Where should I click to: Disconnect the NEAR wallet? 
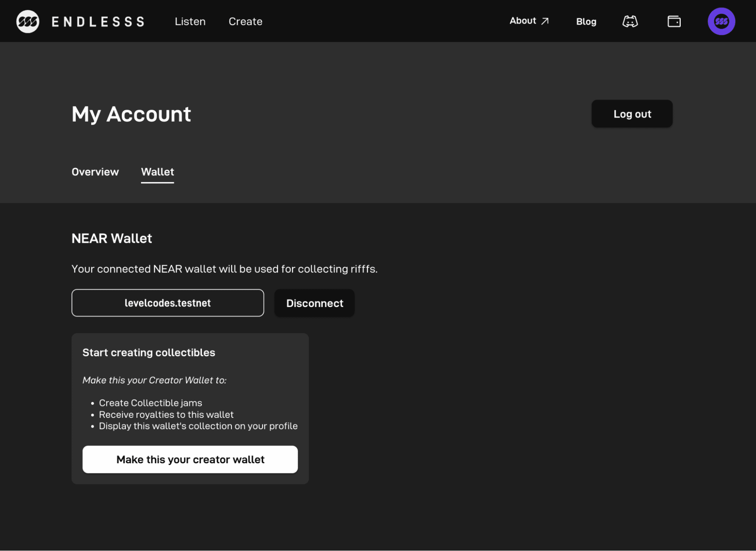point(314,303)
